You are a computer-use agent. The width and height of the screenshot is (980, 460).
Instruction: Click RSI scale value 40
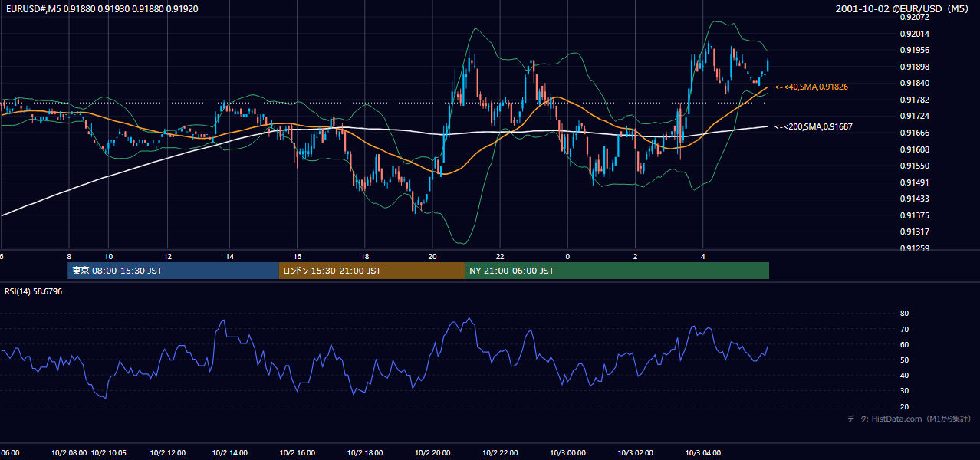[904, 376]
